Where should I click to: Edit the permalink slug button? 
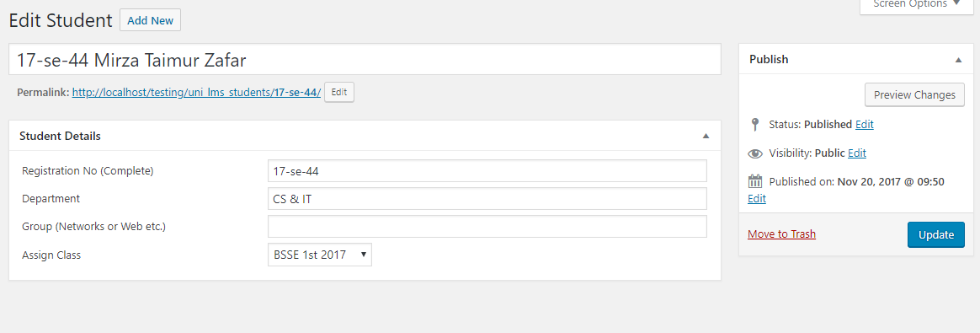pyautogui.click(x=338, y=92)
